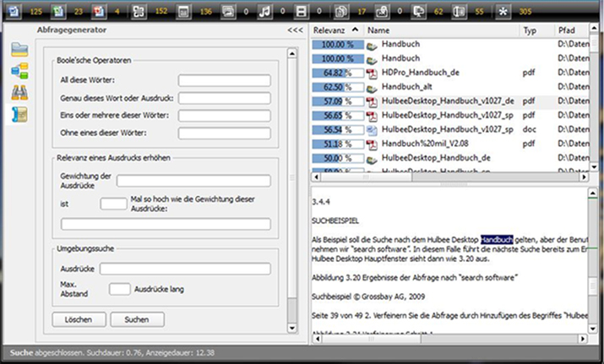Click the binoculars search icon
The width and height of the screenshot is (604, 364).
tap(19, 93)
